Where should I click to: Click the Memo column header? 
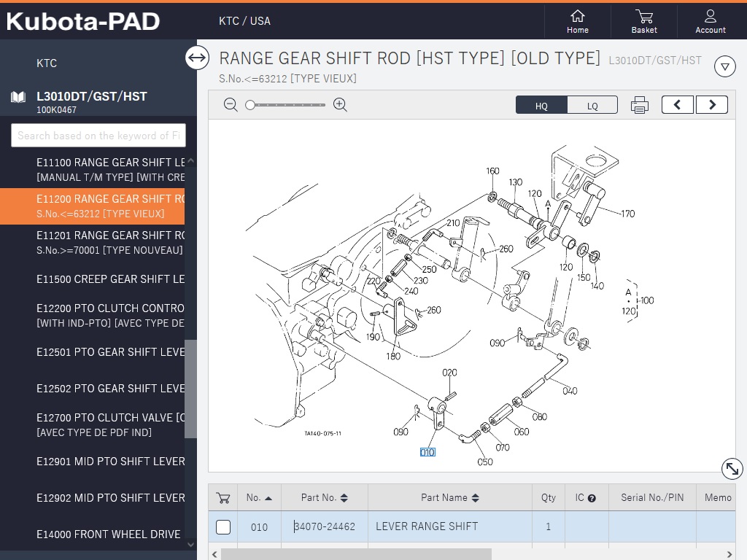[718, 497]
